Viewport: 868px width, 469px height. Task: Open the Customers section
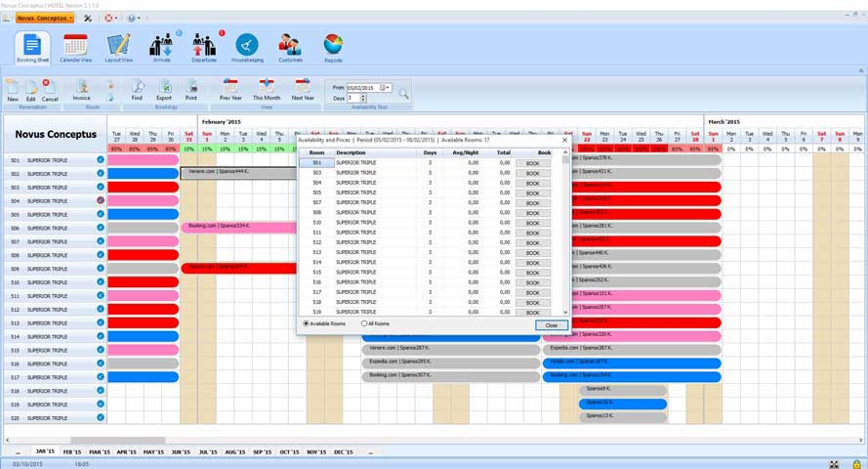tap(290, 47)
